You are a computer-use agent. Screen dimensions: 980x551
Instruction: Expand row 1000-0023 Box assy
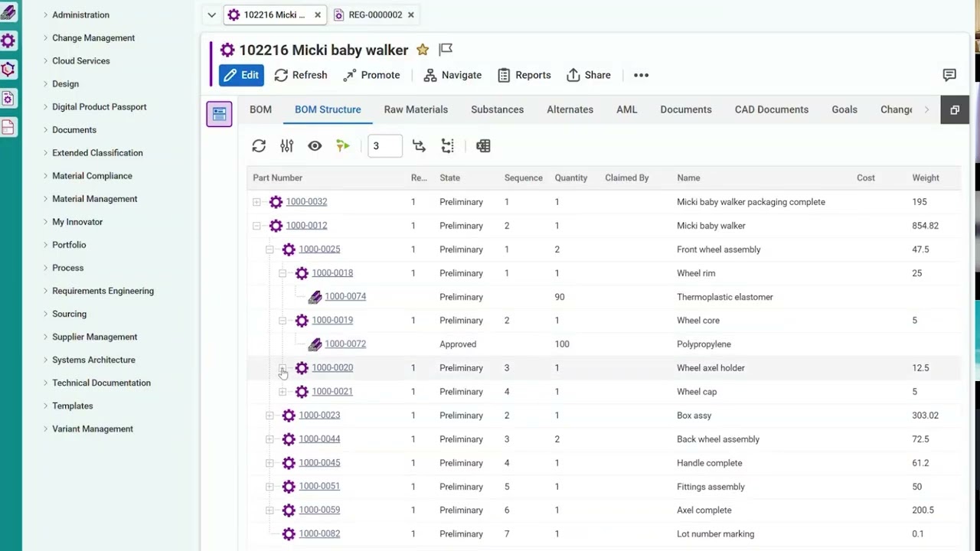[269, 416]
